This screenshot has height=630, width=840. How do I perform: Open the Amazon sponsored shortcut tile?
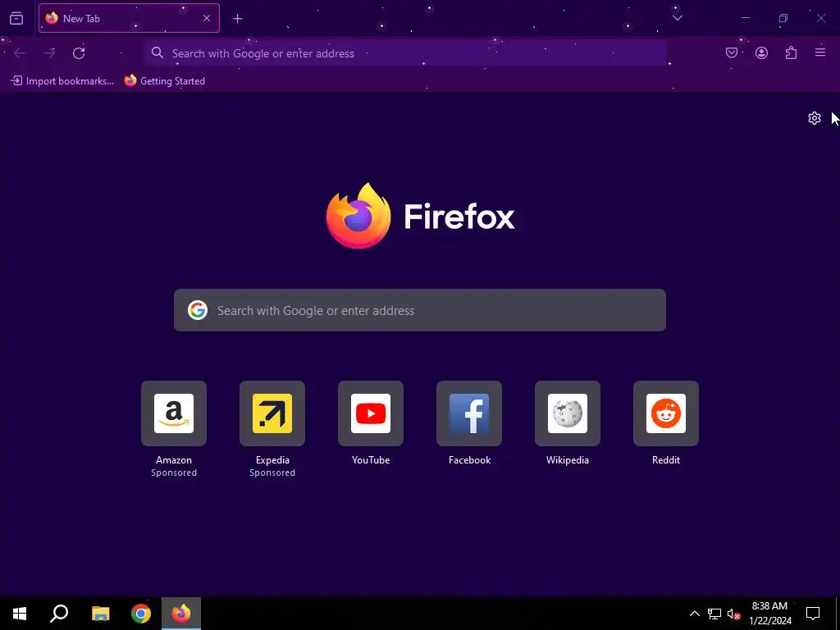[x=174, y=413]
